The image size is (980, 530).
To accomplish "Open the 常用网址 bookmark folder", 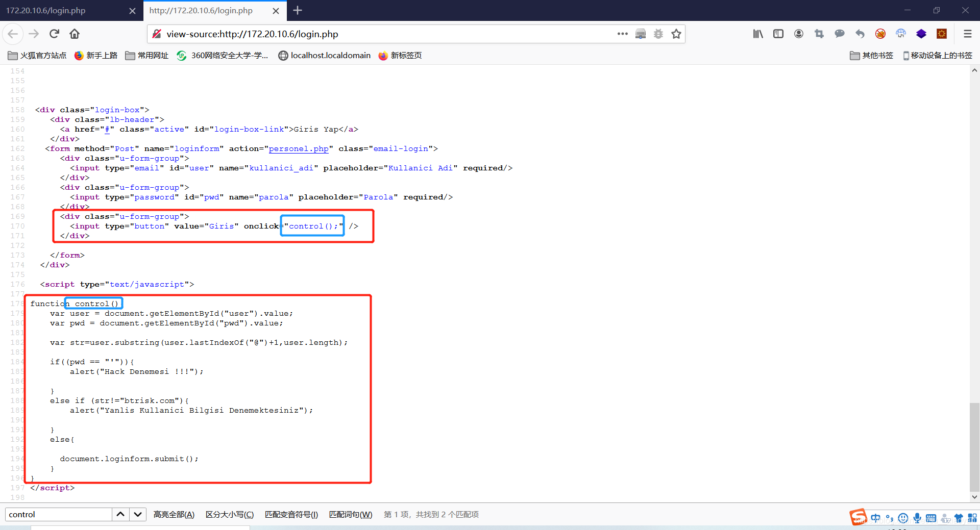I will point(147,55).
